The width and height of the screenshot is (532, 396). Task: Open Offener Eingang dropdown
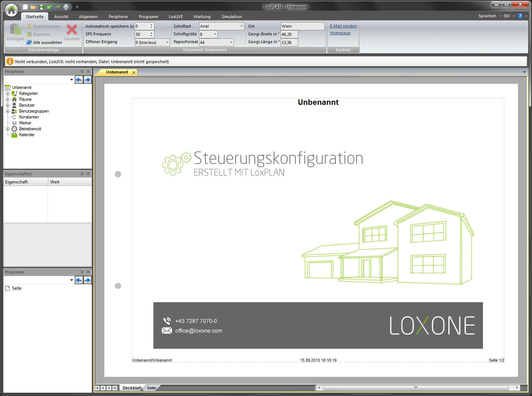167,42
